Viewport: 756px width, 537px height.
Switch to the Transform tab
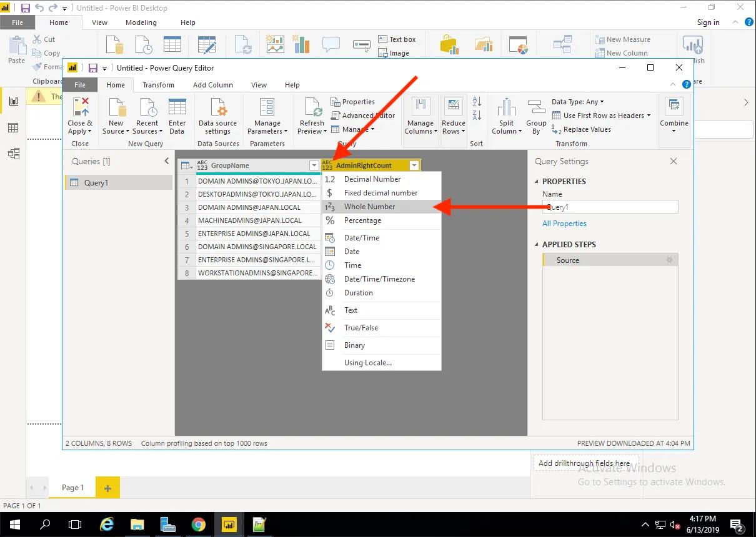click(158, 85)
